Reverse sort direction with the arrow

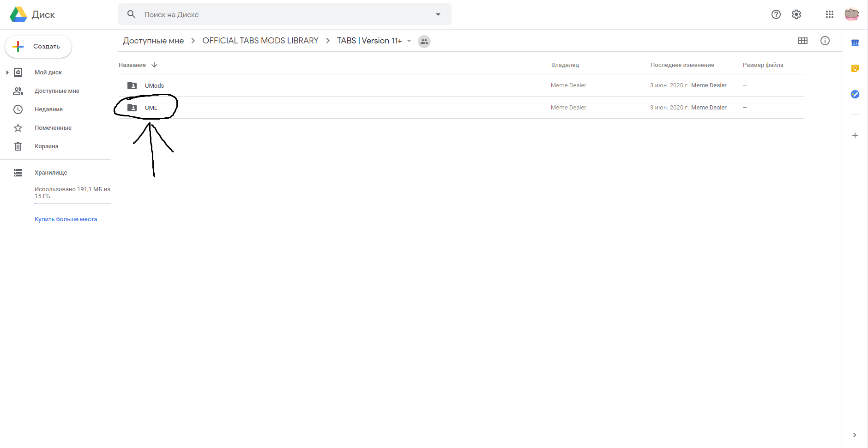click(x=154, y=65)
